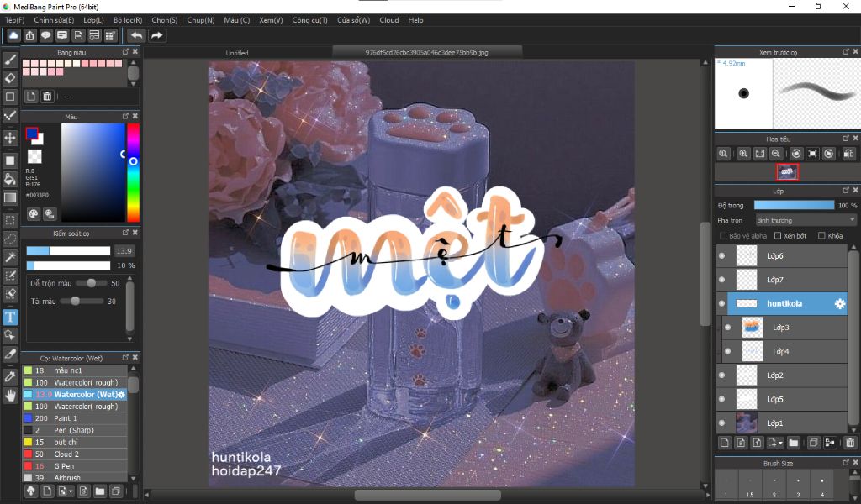The image size is (861, 504).
Task: Delete layer with trash icon in layer panel
Action: (x=850, y=443)
